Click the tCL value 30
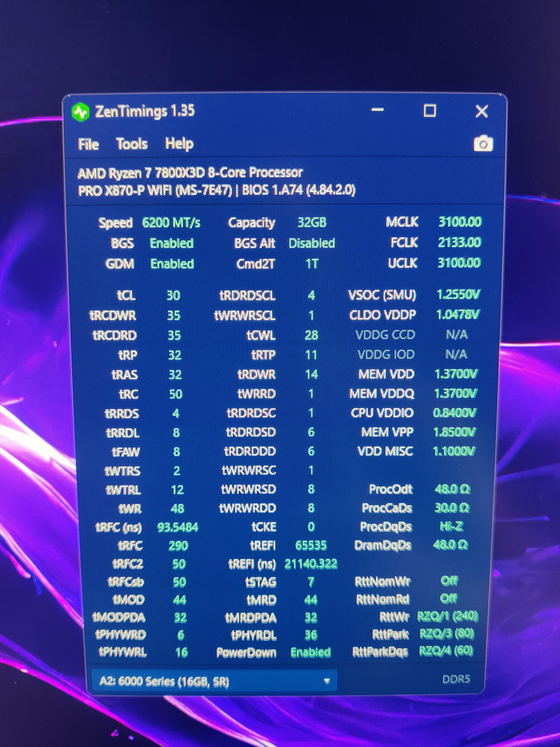 (x=173, y=295)
